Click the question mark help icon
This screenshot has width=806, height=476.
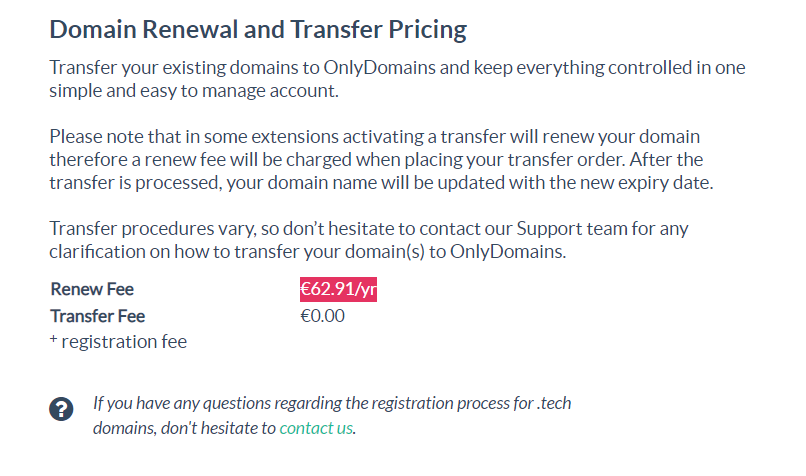click(62, 409)
